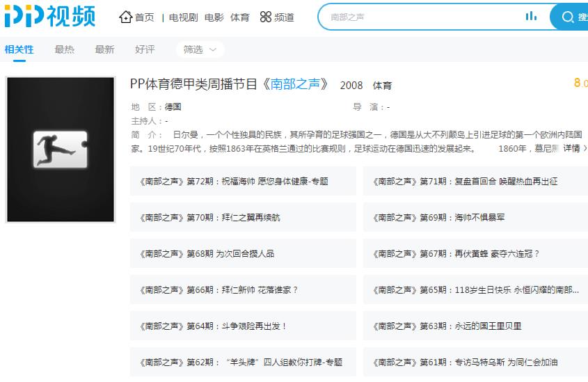Click the home house icon

[x=126, y=17]
